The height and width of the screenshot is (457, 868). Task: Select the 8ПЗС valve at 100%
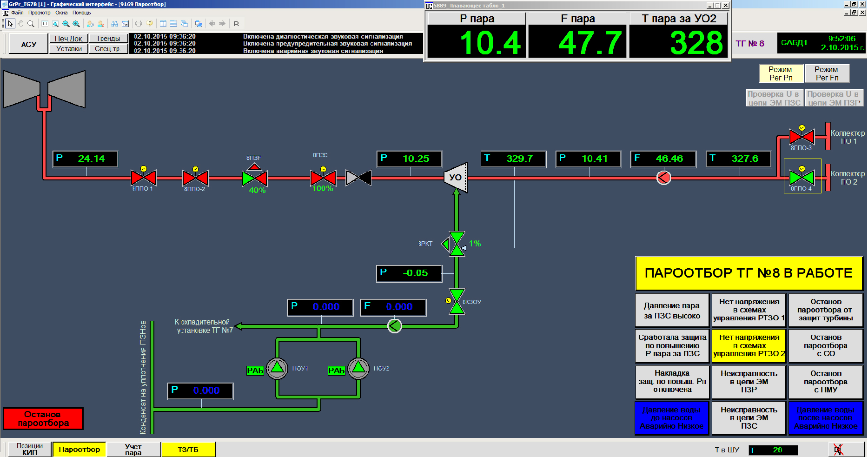pyautogui.click(x=323, y=178)
